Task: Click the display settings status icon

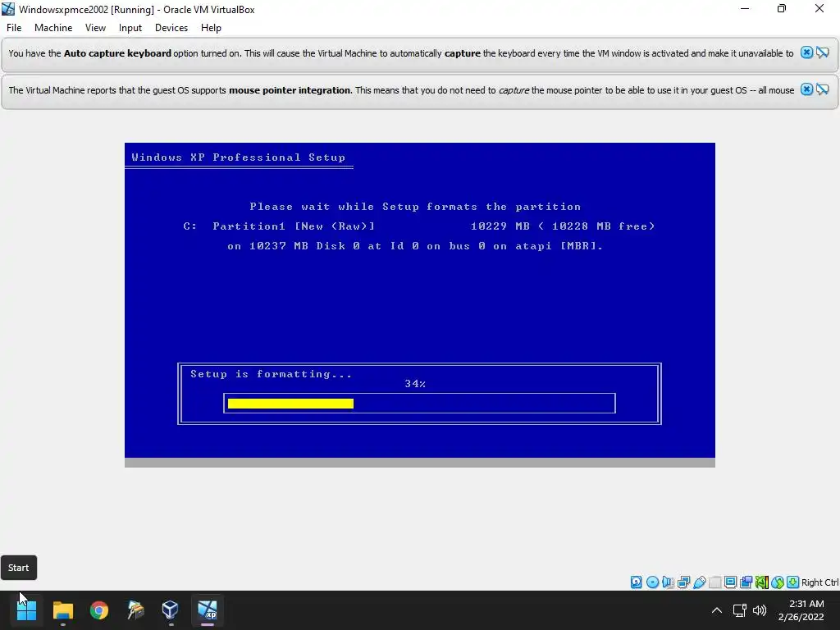Action: click(730, 582)
